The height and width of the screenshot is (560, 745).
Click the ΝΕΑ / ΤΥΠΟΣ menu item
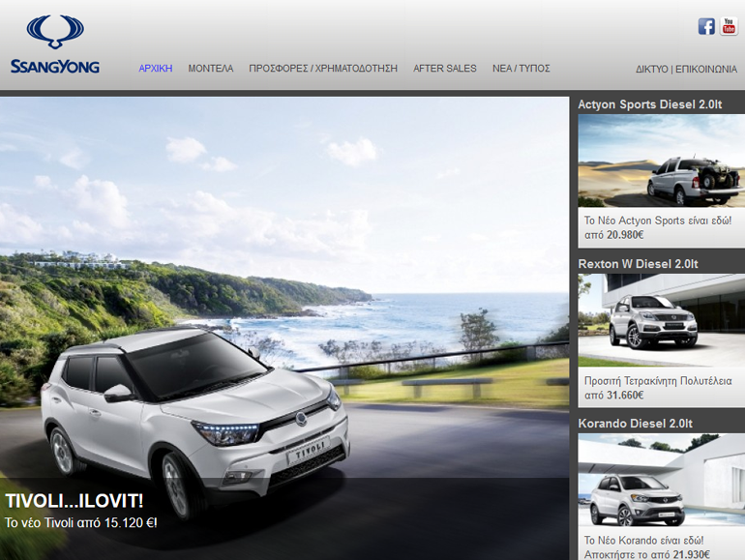pos(521,69)
